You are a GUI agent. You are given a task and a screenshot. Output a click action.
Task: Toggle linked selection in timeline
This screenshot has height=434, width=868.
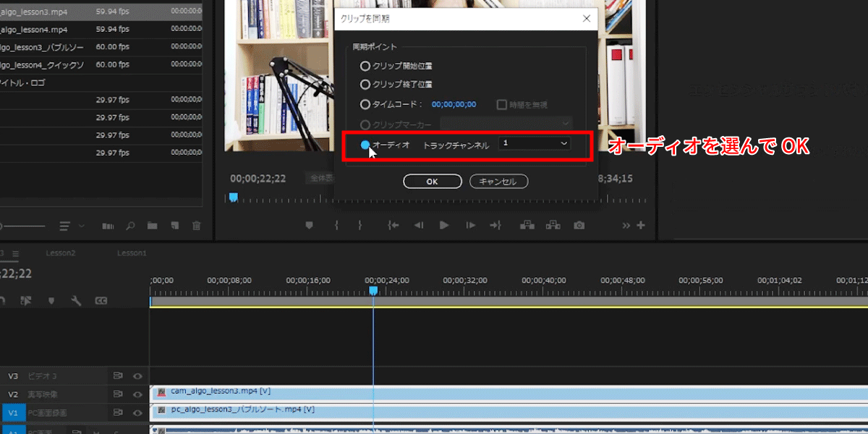tap(26, 300)
